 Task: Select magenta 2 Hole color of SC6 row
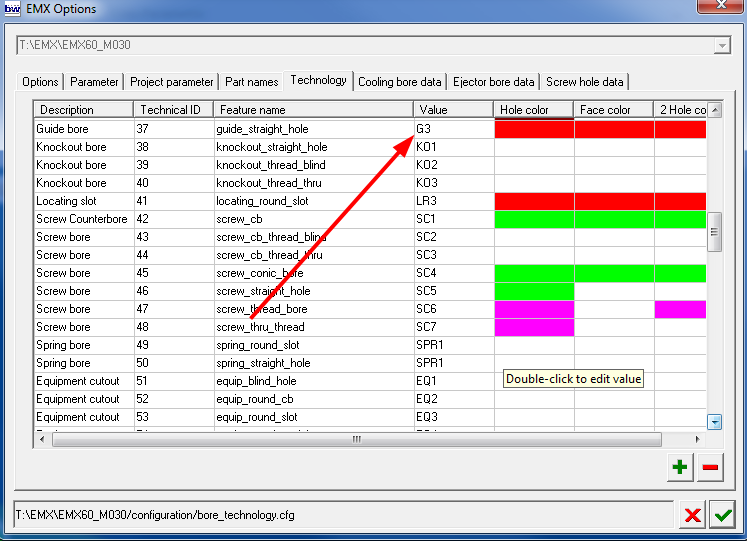point(680,309)
